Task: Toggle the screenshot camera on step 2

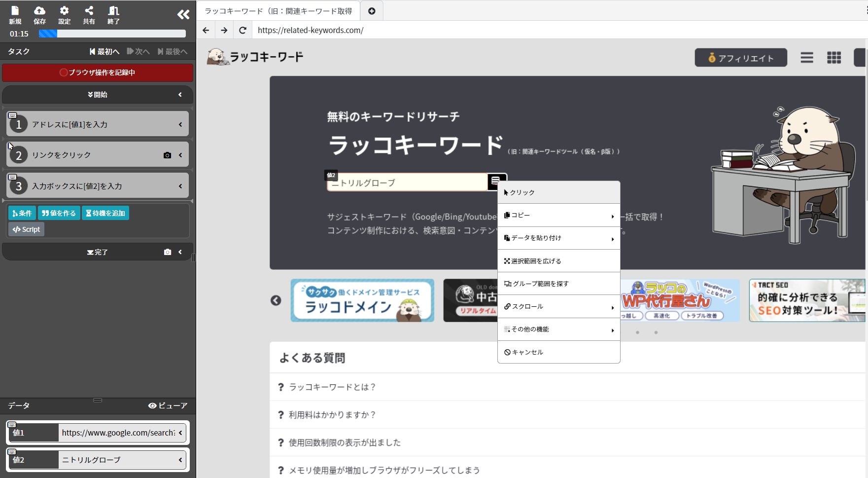Action: 167,154
